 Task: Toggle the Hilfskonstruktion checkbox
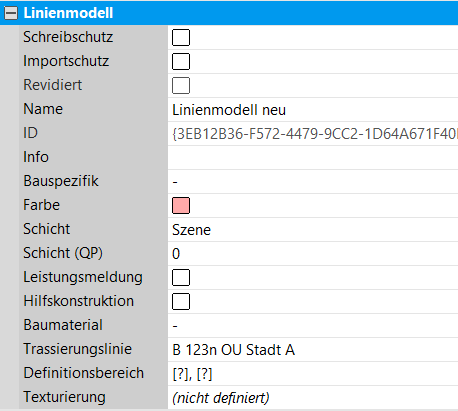pos(181,301)
